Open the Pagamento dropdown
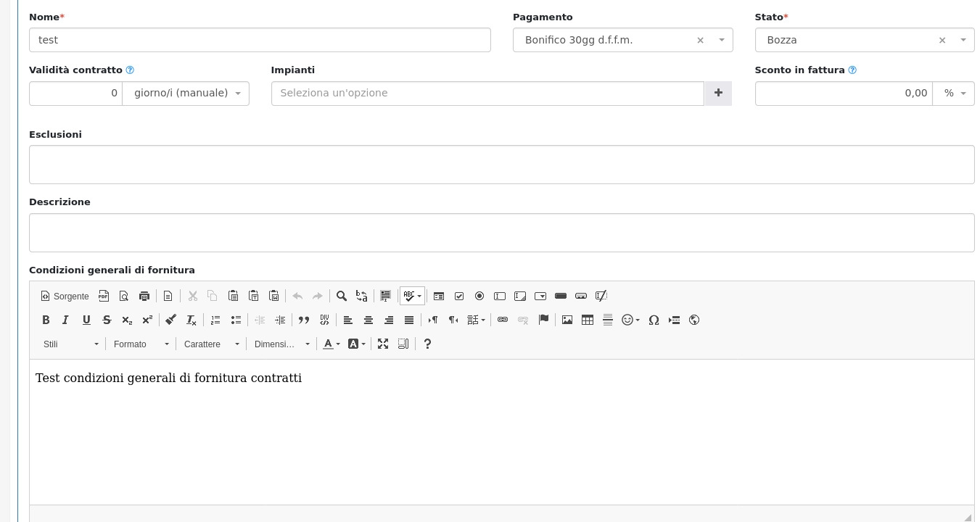Screen dimensions: 980x522 (x=722, y=40)
